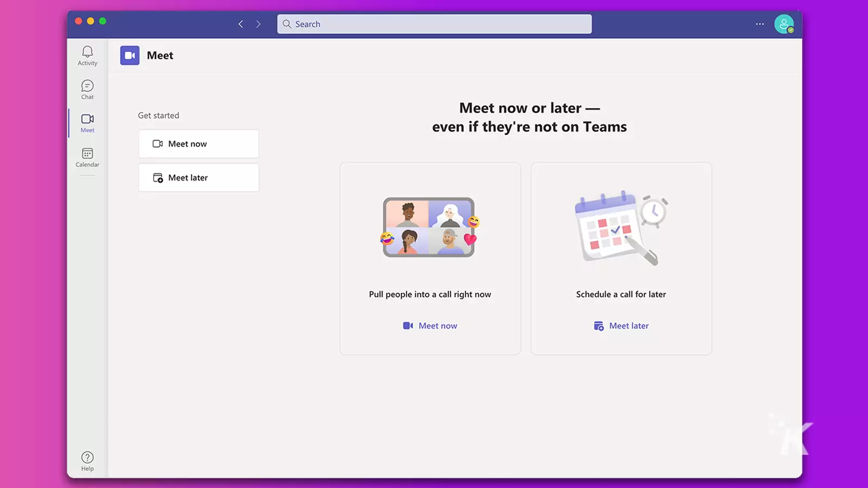
Task: Close the window with the red button
Action: point(79,21)
